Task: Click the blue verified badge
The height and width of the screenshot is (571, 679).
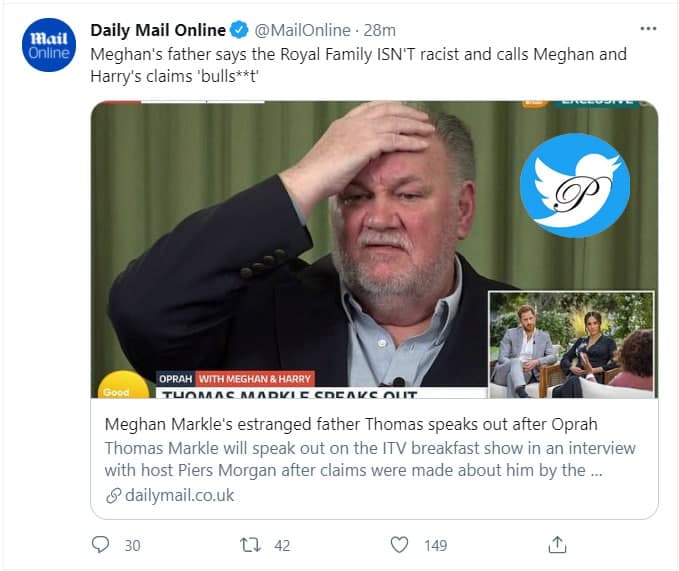Action: coord(240,31)
